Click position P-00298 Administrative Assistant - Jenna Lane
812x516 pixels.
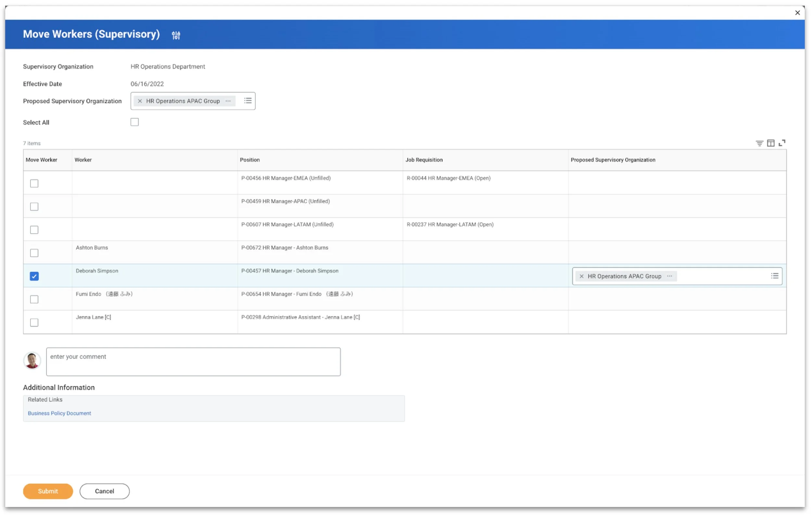tap(300, 317)
